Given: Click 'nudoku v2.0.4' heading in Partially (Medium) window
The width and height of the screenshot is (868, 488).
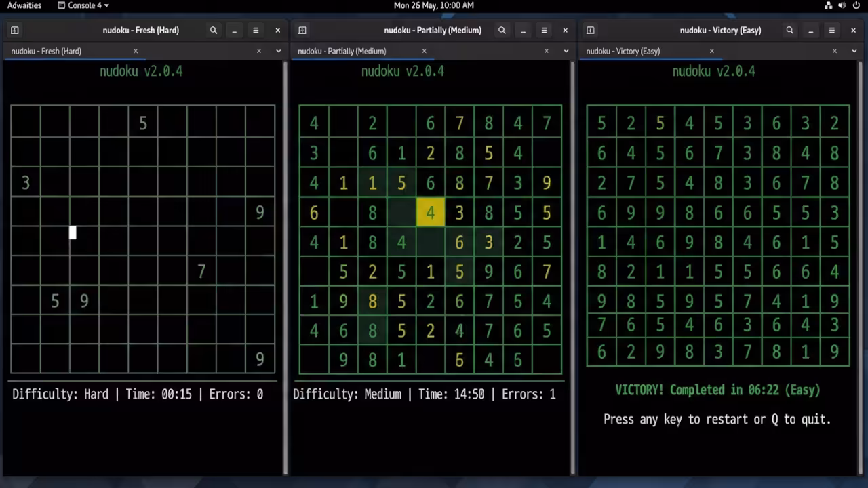Looking at the screenshot, I should click(403, 71).
